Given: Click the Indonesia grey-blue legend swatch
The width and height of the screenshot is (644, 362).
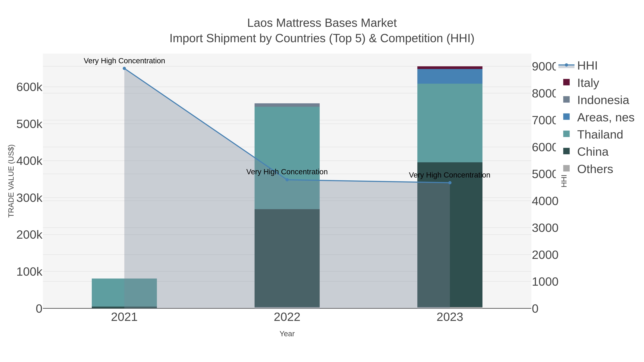Looking at the screenshot, I should pos(567,99).
